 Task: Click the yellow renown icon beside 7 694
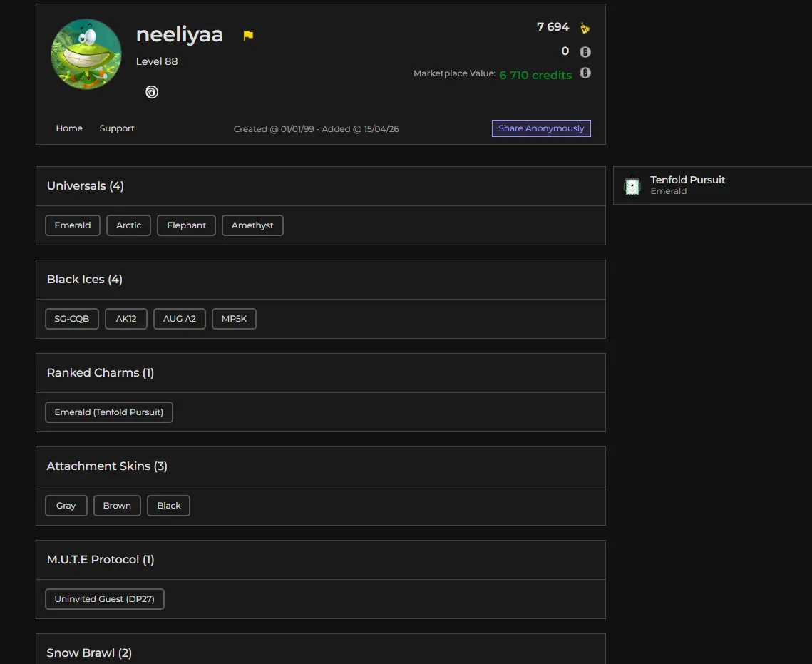[585, 28]
